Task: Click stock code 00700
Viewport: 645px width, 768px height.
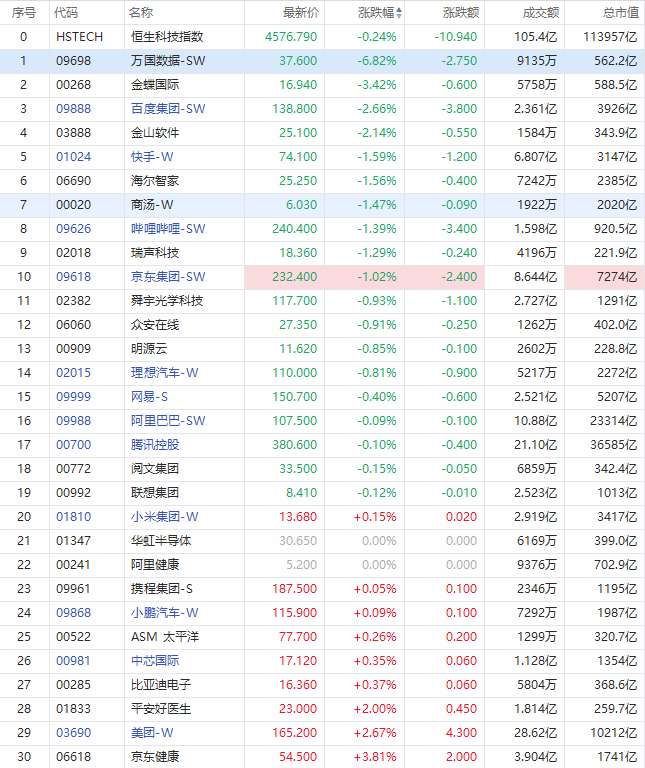Action: click(73, 445)
